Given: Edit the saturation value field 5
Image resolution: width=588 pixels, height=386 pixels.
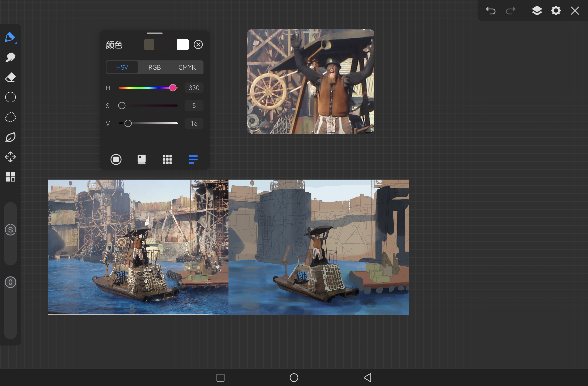Looking at the screenshot, I should point(194,106).
